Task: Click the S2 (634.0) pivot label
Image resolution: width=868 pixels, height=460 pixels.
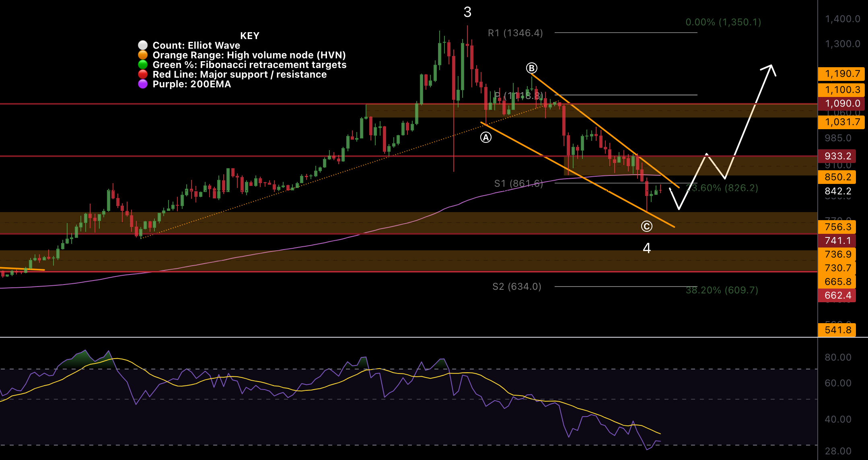Action: pos(516,287)
